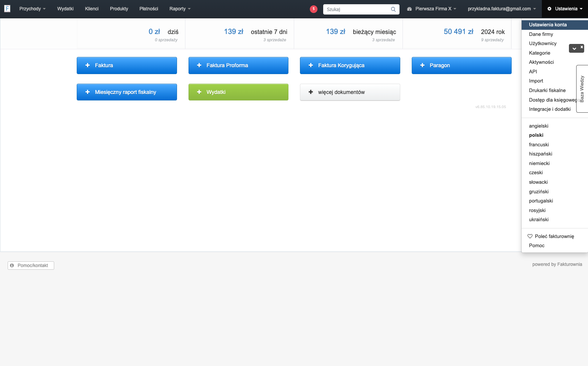
Task: Open Użytkownicy settings entry
Action: (543, 44)
